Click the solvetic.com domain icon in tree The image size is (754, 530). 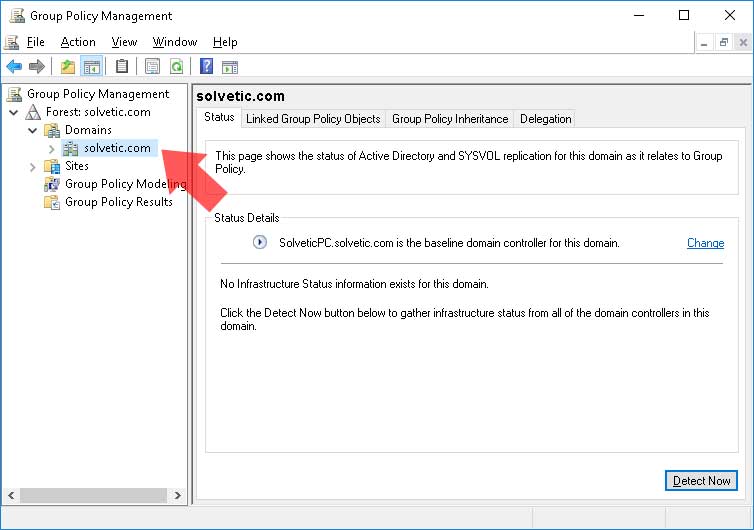coord(71,148)
